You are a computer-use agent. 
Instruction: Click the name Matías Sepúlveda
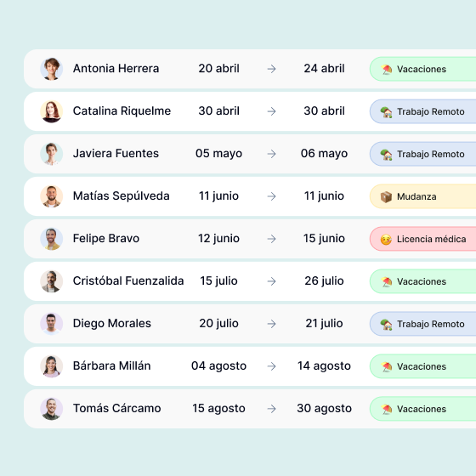click(x=121, y=196)
